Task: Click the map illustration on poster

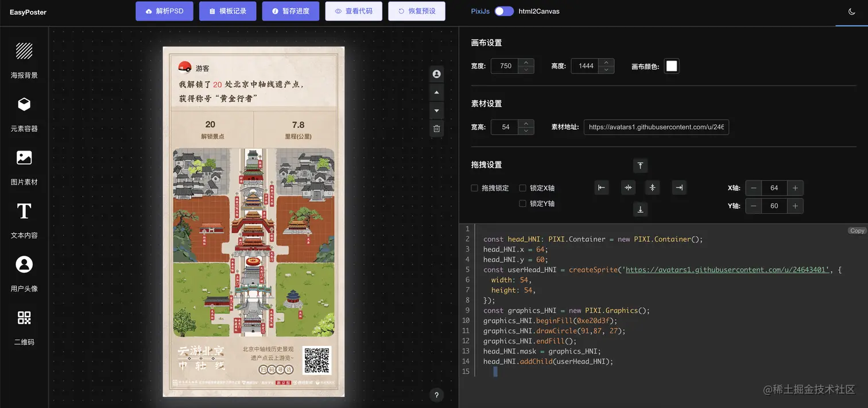Action: click(x=254, y=243)
